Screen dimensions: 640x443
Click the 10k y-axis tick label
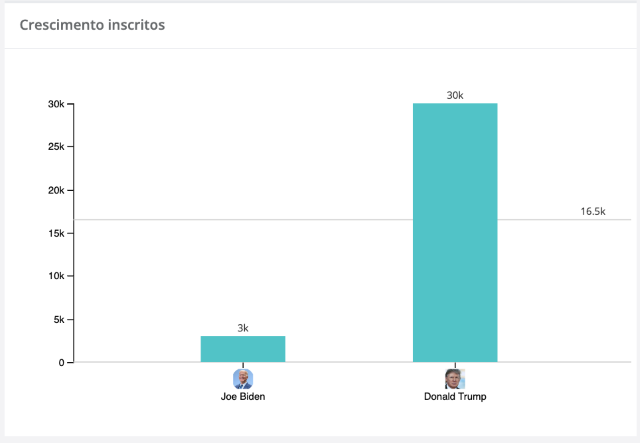pos(56,276)
